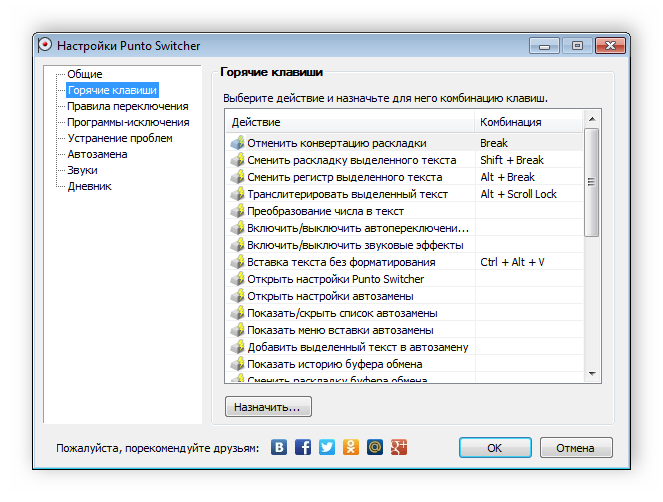This screenshot has height=502, width=663.
Task: Select Показать меню вставки автозамены row
Action: click(x=404, y=330)
